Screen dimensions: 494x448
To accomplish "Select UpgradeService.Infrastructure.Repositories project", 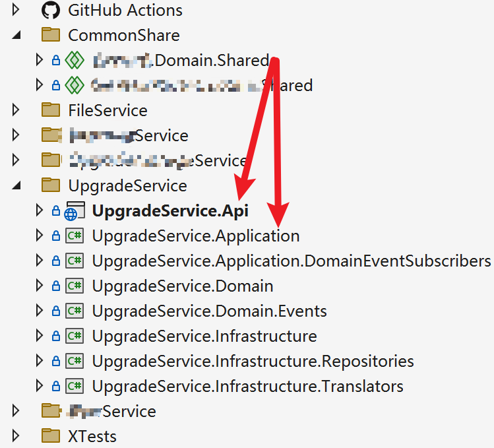I will [253, 362].
